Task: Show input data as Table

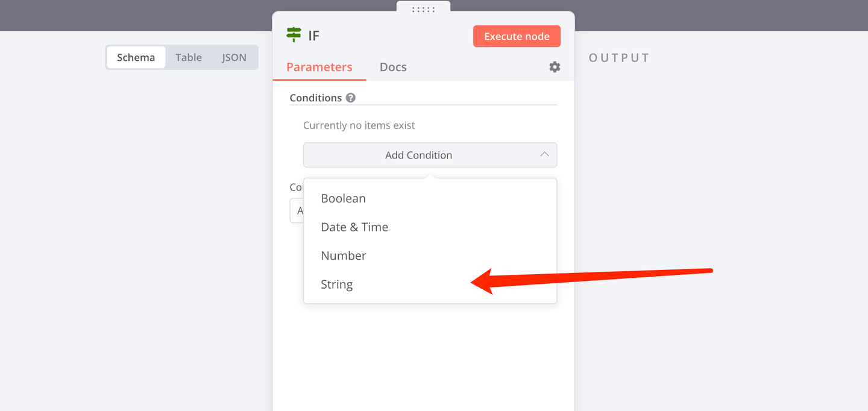Action: pyautogui.click(x=189, y=57)
